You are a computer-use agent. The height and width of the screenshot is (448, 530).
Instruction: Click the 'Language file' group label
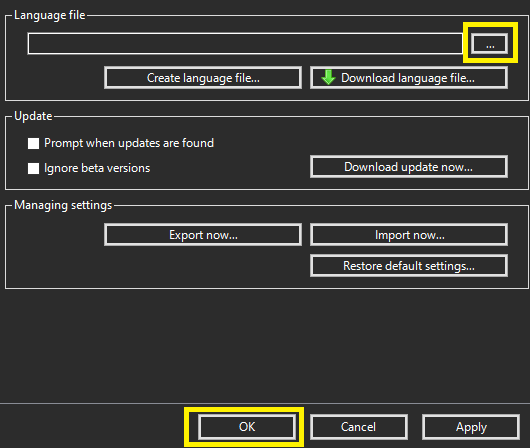coord(50,15)
